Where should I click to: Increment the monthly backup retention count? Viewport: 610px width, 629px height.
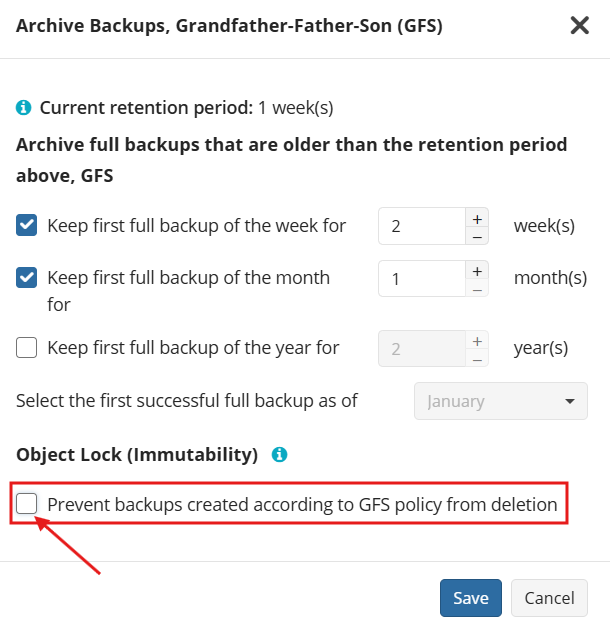pos(477,270)
